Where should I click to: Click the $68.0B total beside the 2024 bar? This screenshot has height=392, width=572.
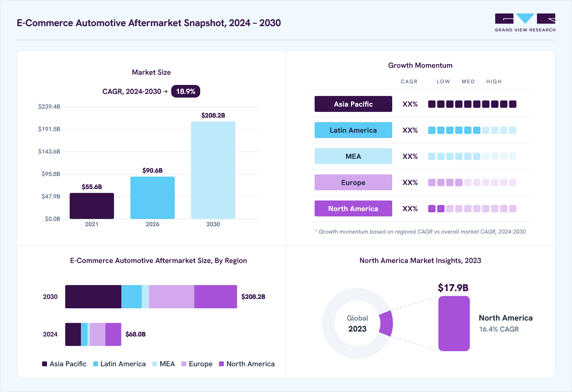[136, 334]
